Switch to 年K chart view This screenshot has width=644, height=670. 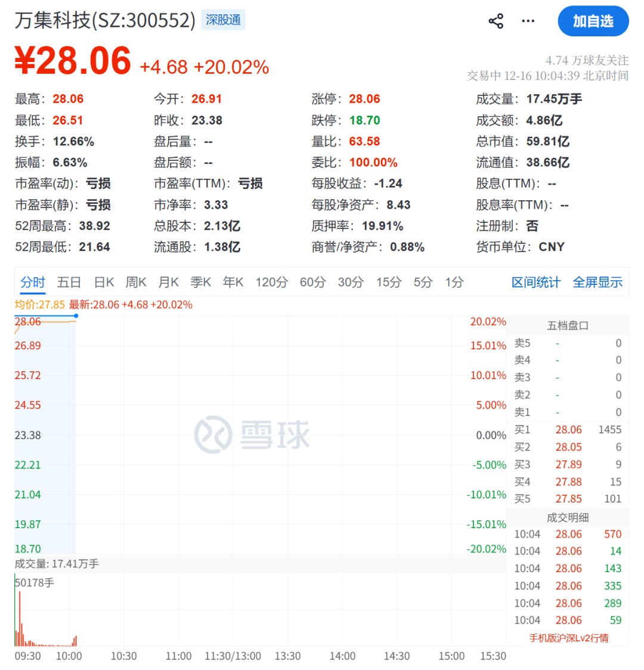[233, 283]
